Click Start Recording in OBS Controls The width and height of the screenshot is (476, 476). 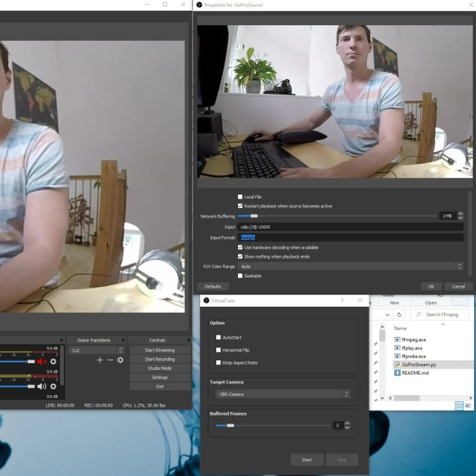160,359
